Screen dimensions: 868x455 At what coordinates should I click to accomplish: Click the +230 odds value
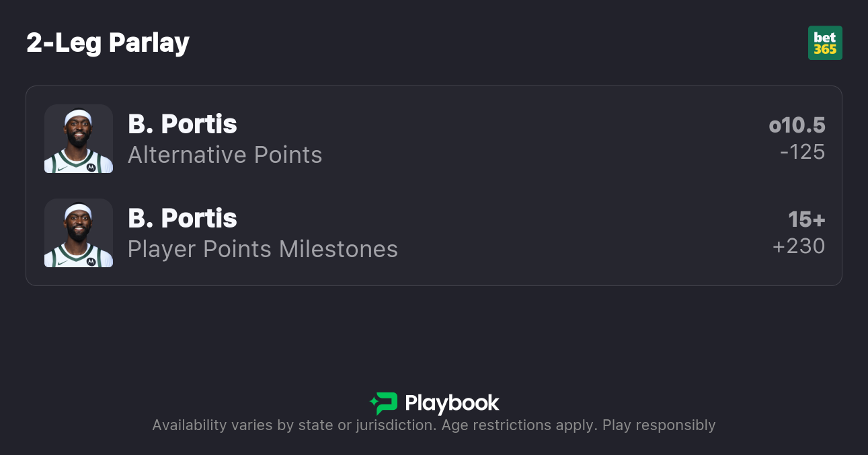click(799, 246)
